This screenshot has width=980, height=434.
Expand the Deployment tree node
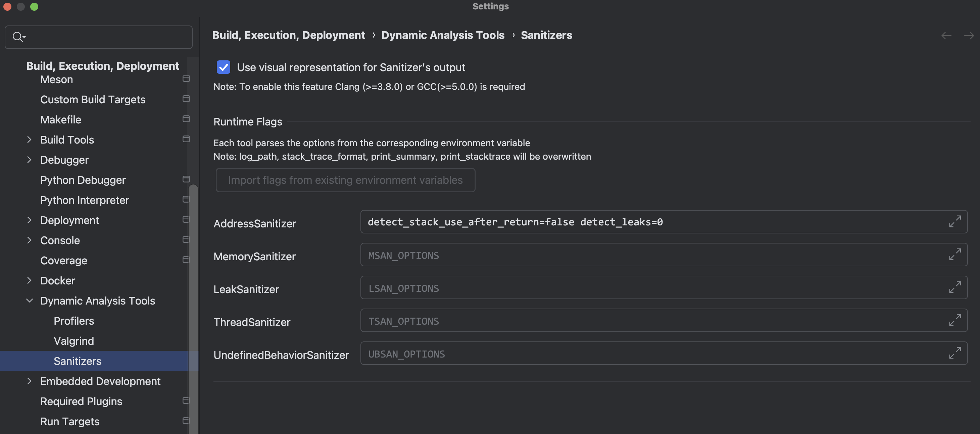point(29,220)
